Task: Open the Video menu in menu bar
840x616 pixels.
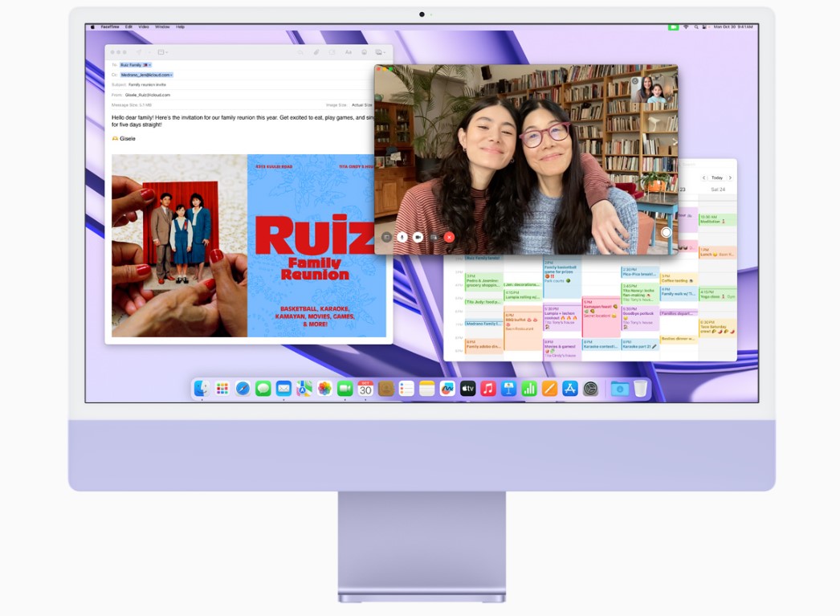Action: pos(144,27)
